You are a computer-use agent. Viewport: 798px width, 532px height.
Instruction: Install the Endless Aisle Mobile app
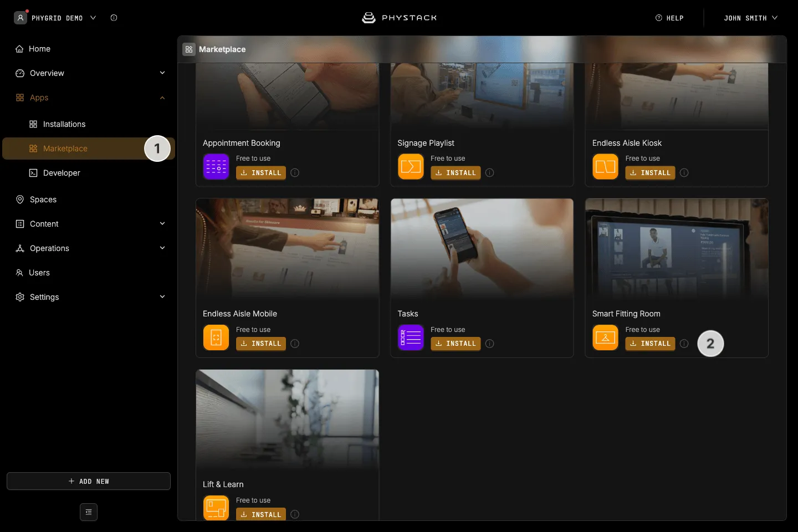tap(261, 344)
